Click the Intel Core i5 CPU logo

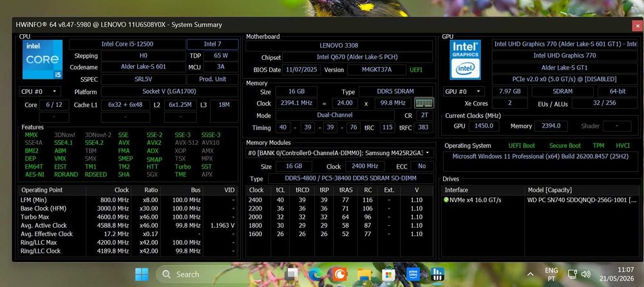tap(43, 60)
